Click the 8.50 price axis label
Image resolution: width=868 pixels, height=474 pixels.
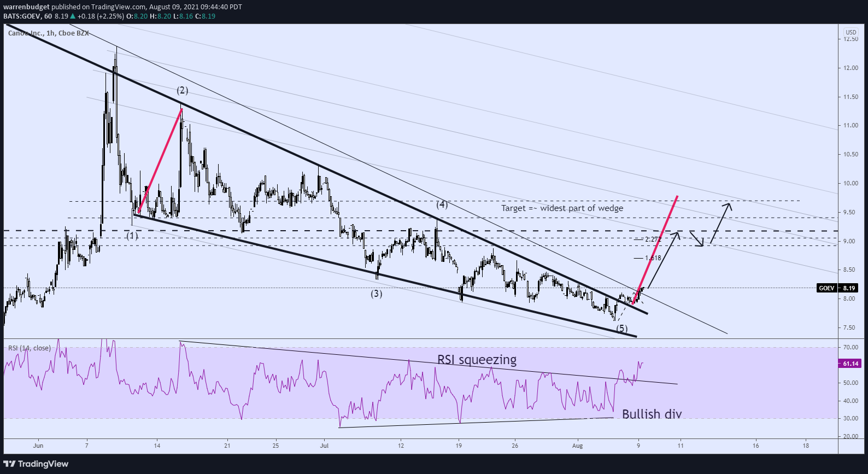(849, 270)
